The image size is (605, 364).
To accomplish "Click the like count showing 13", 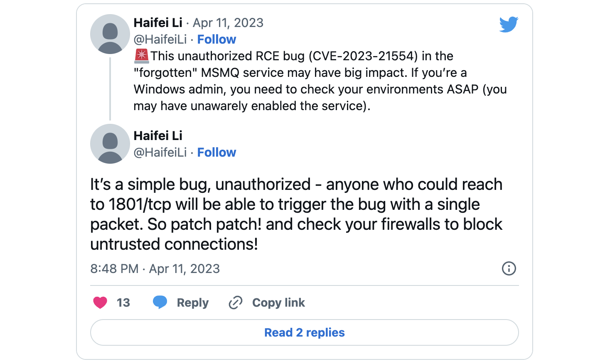I will pos(124,303).
